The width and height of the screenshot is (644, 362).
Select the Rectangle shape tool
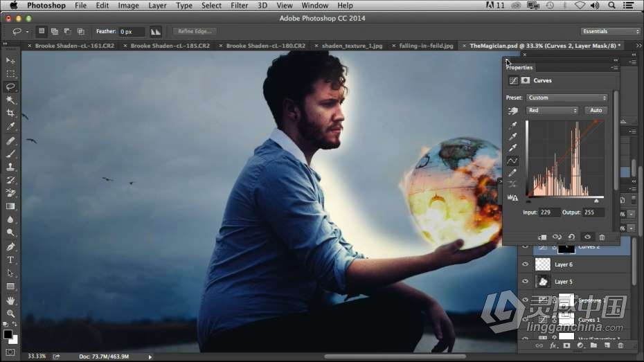click(x=10, y=286)
